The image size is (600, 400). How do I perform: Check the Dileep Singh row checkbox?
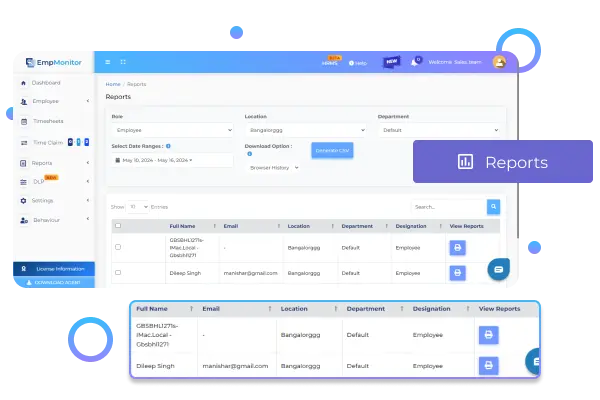click(x=118, y=271)
